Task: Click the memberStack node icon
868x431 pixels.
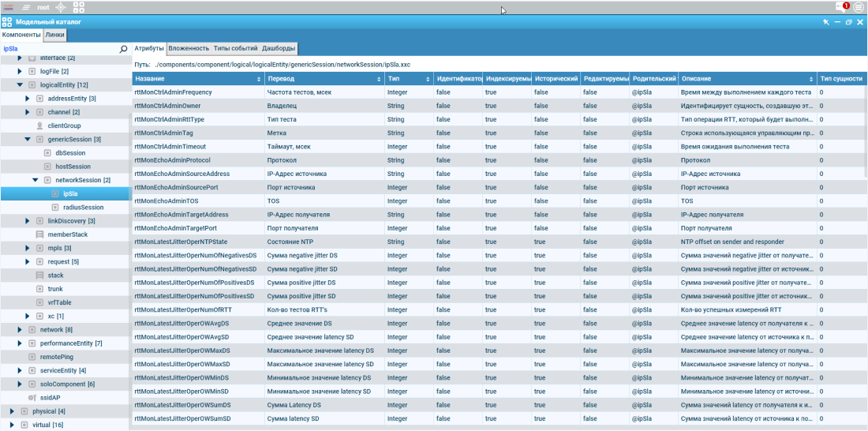Action: [x=39, y=234]
